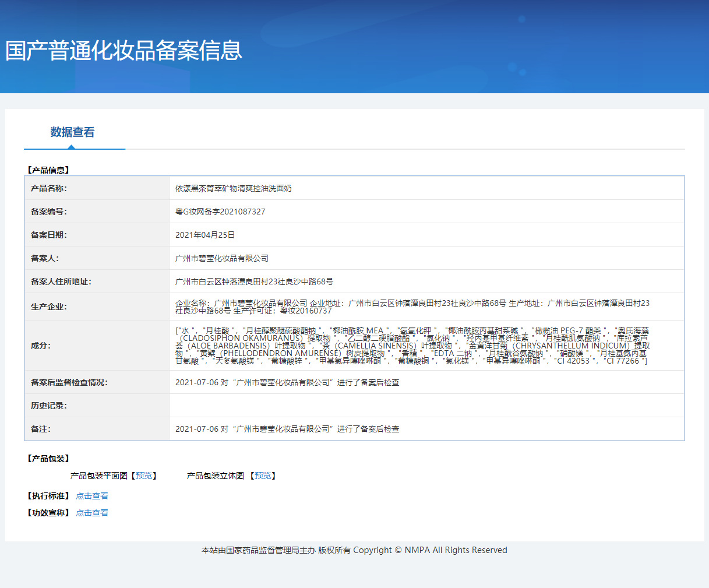Click the 备案编号 row label
This screenshot has width=709, height=588.
click(49, 212)
